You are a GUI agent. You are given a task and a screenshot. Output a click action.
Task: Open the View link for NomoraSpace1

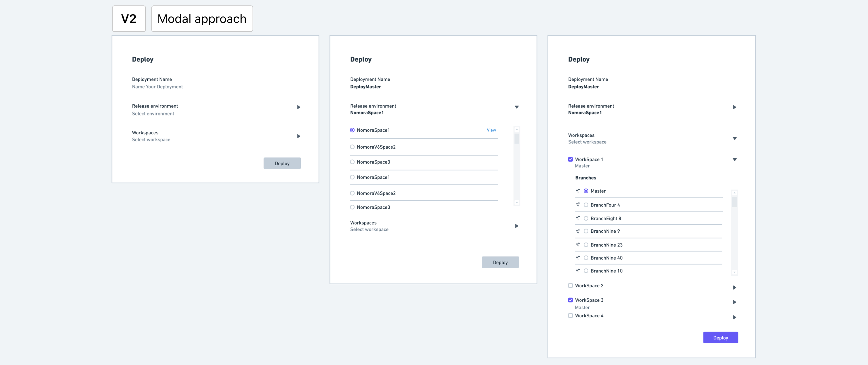(x=491, y=130)
